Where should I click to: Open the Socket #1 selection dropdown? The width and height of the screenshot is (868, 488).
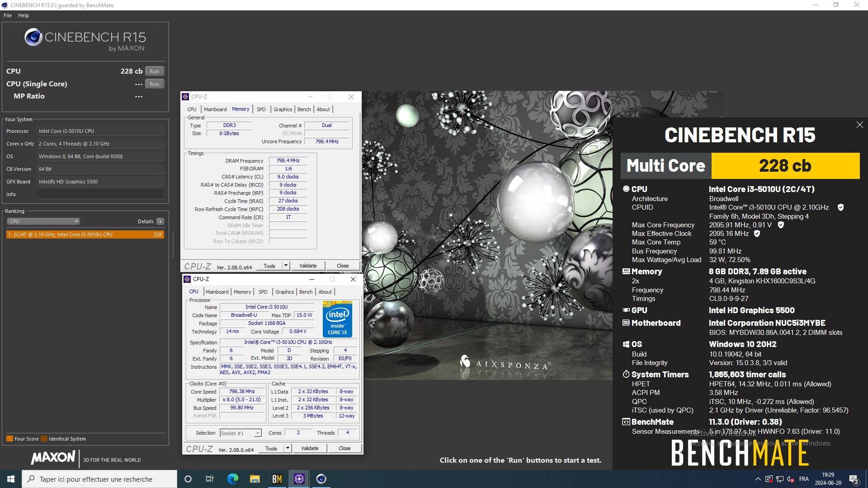241,433
